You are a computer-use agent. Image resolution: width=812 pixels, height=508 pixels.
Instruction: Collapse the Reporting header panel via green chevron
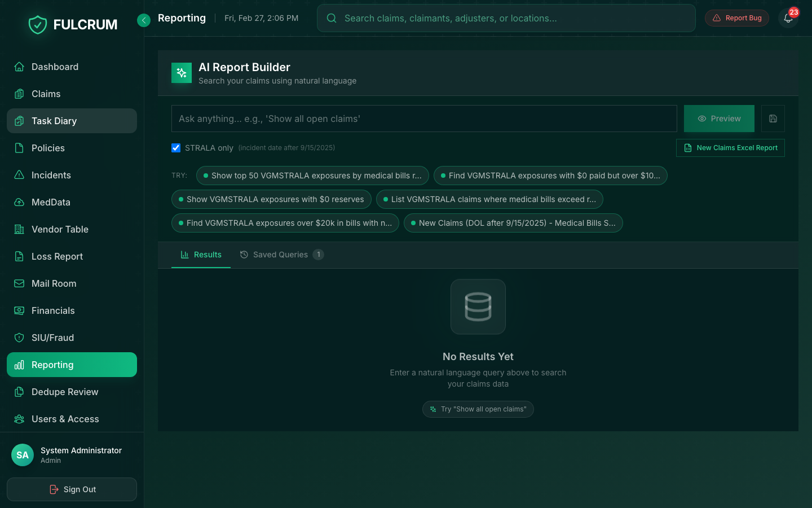pos(144,20)
